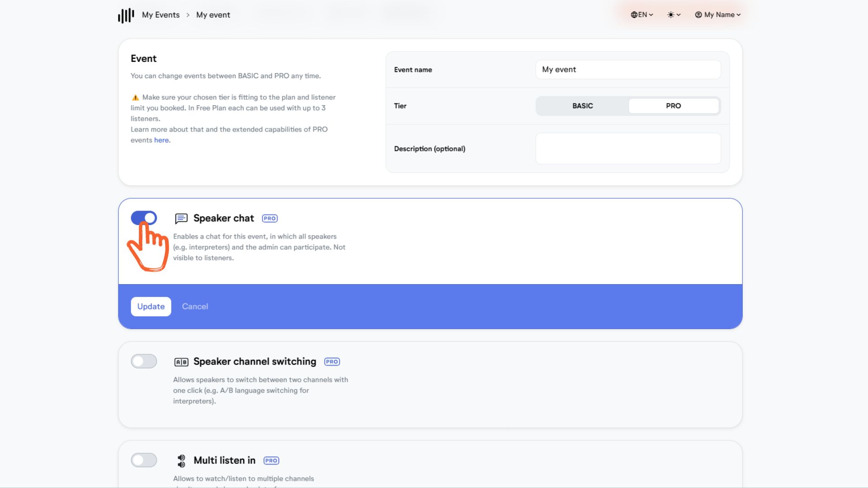The height and width of the screenshot is (488, 868).
Task: Click the user account avatar icon
Action: [698, 15]
